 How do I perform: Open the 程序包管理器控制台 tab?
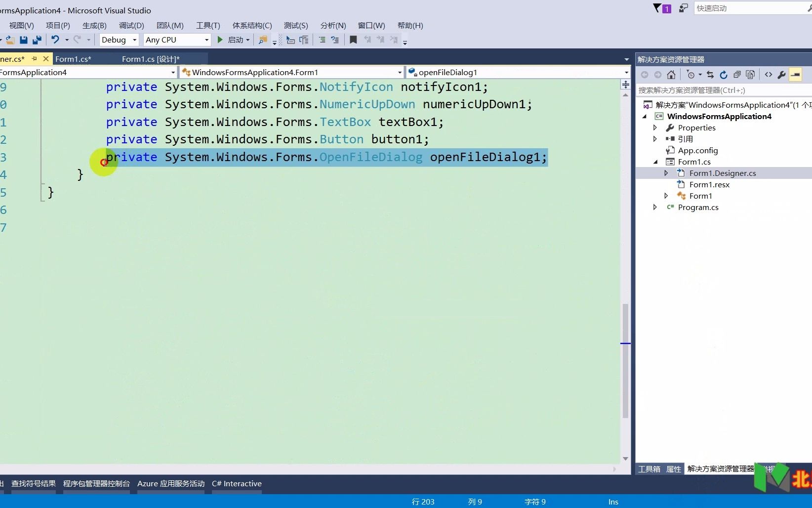click(x=96, y=484)
